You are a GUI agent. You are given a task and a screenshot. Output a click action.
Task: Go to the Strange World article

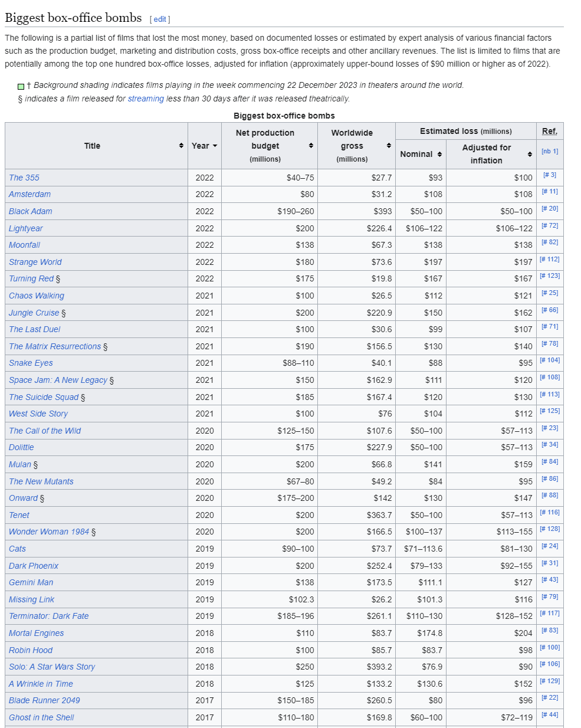click(x=35, y=262)
